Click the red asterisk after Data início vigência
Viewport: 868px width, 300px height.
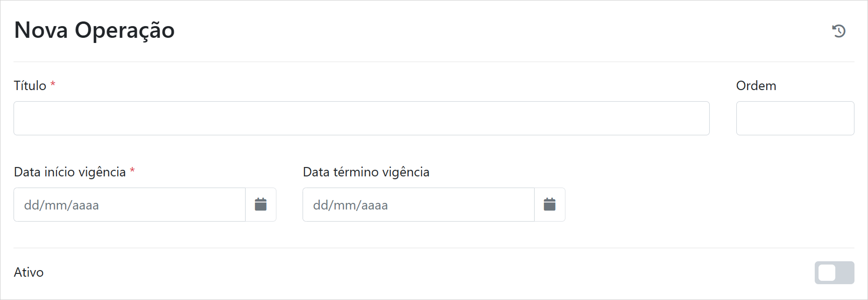tap(132, 171)
